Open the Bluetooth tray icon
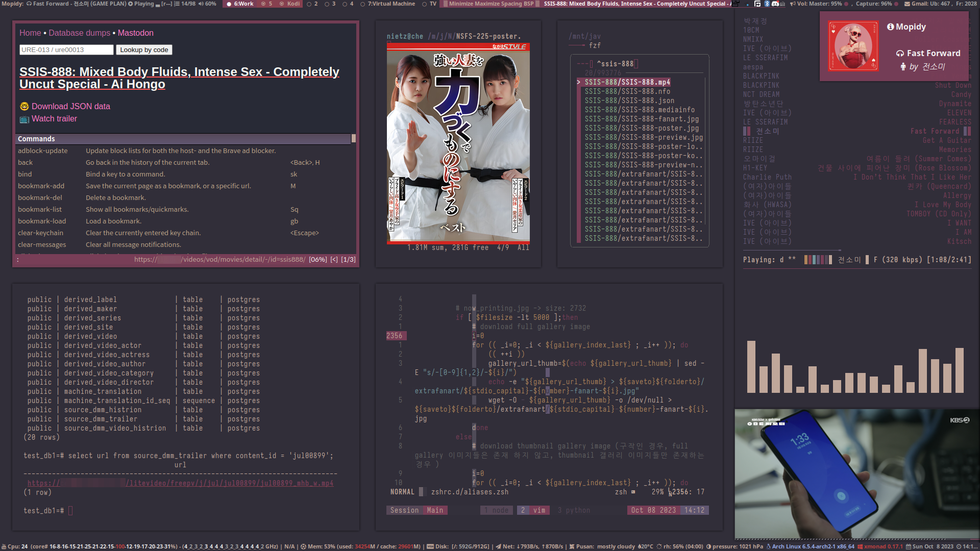 pos(767,4)
